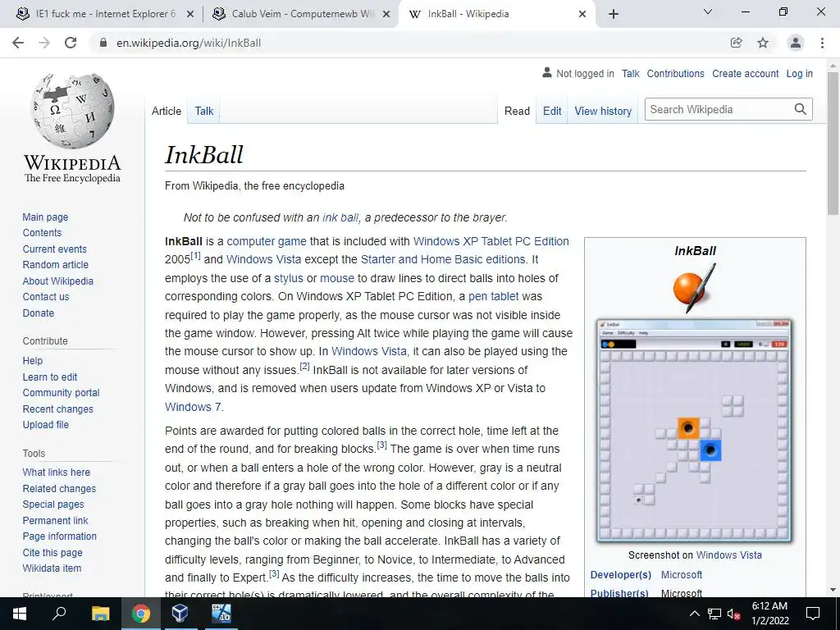
Task: Go to Main page in sidebar
Action: click(45, 217)
